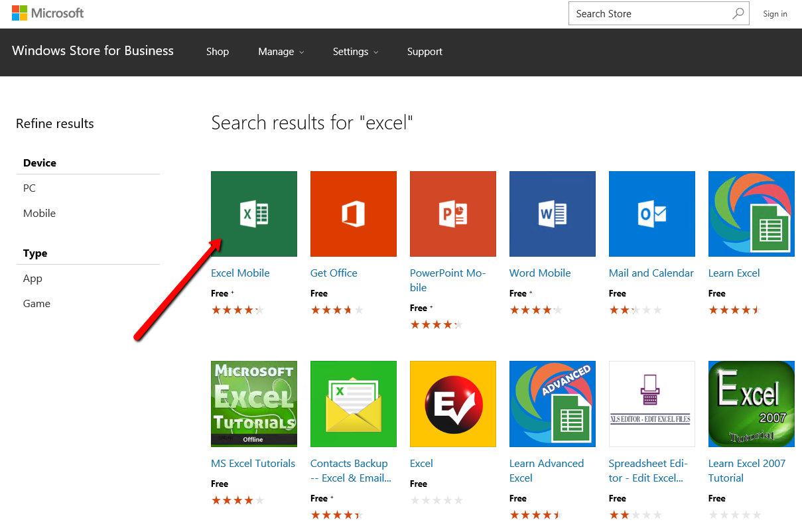Click the Sign in link
802x532 pixels.
click(x=775, y=14)
